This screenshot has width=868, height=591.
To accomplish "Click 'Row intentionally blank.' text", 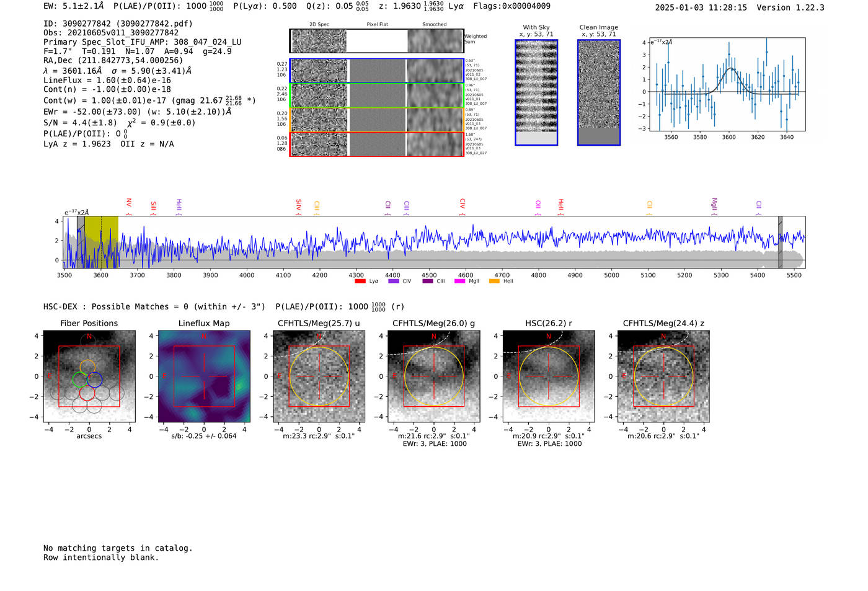I will pos(101,558).
